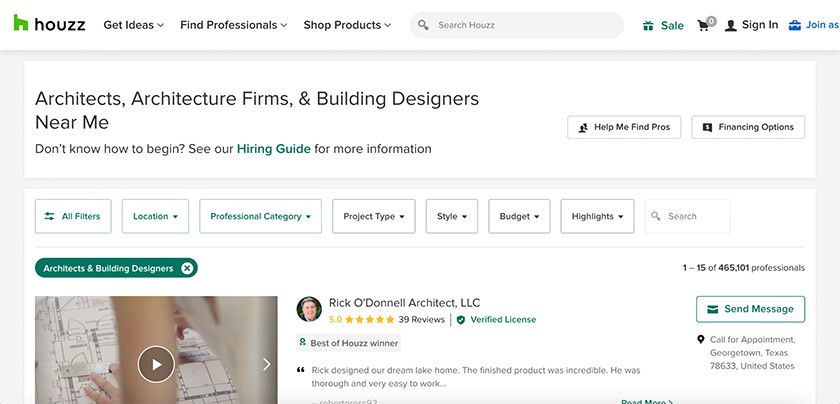Expand the Location dropdown

155,216
